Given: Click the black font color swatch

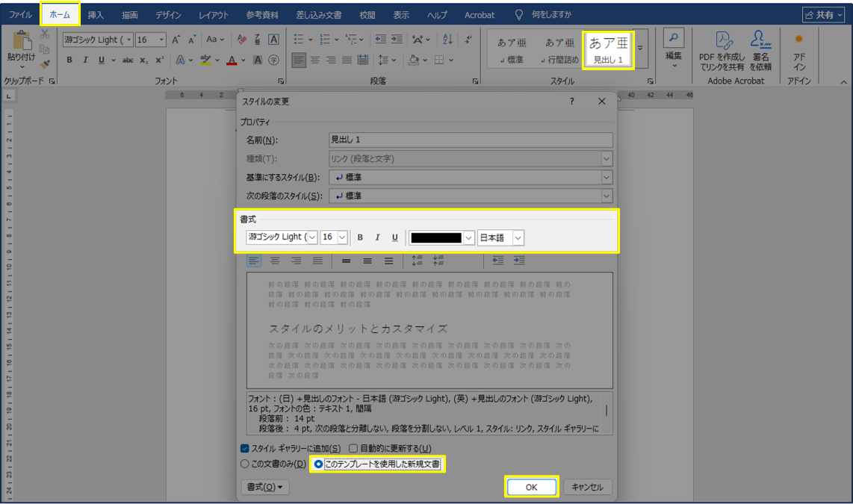Looking at the screenshot, I should click(x=436, y=237).
